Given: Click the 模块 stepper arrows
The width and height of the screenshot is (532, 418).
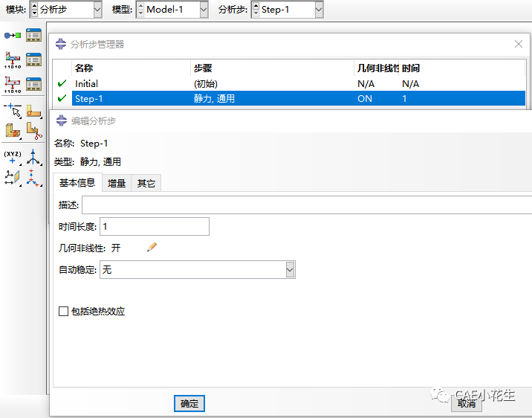Looking at the screenshot, I should (34, 10).
